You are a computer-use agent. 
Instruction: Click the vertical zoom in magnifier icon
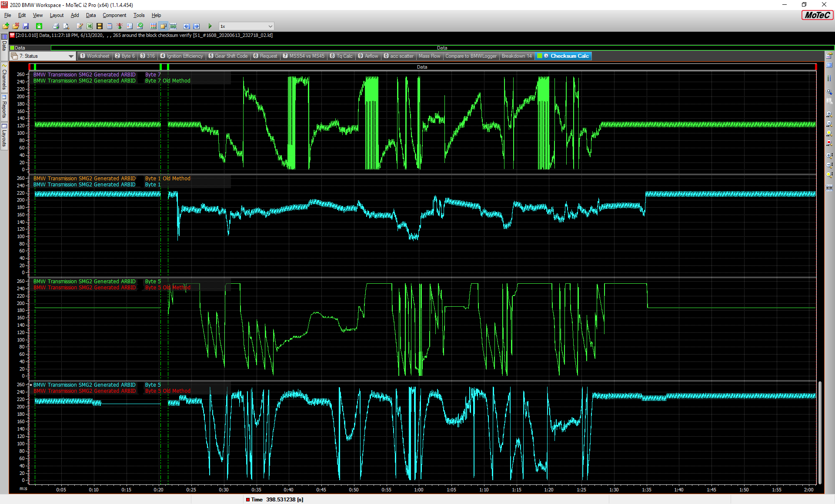tap(829, 155)
